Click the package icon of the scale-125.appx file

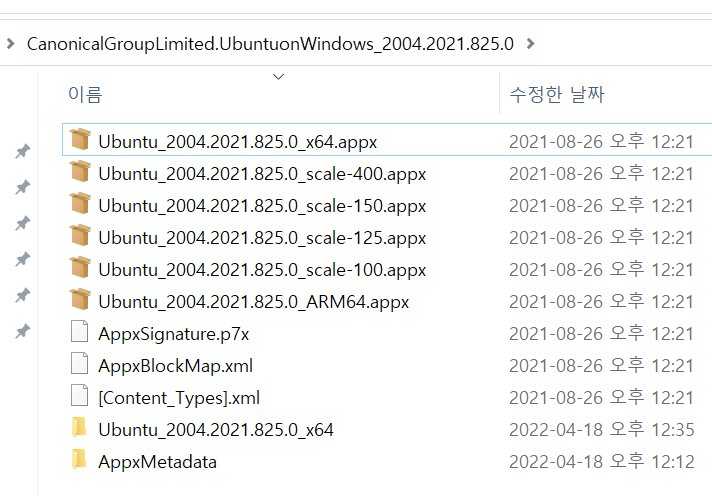pos(80,235)
